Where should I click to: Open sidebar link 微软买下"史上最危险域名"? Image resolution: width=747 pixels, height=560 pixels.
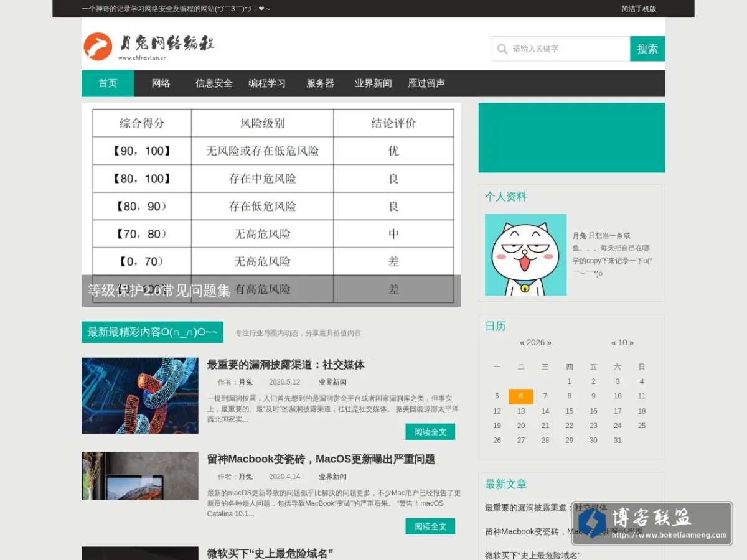click(x=533, y=555)
